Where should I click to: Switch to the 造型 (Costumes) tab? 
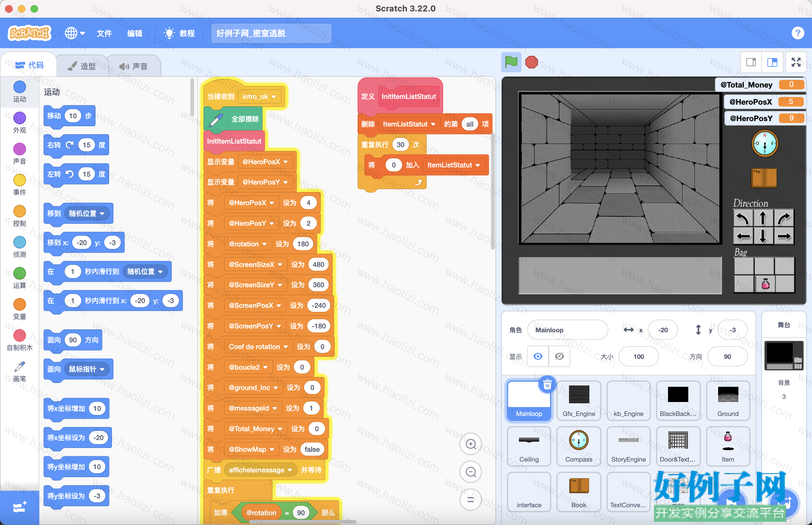[x=82, y=66]
